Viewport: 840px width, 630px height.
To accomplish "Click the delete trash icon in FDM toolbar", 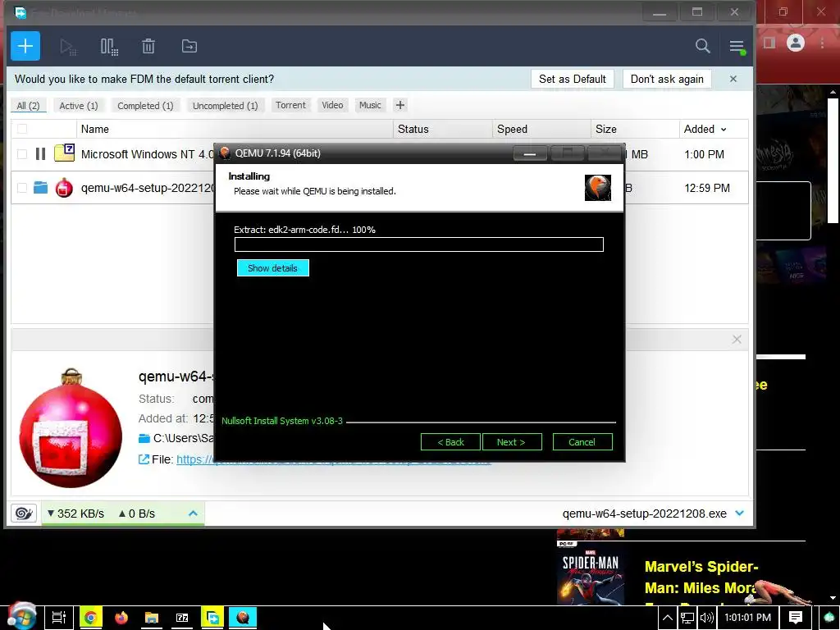I will click(148, 46).
